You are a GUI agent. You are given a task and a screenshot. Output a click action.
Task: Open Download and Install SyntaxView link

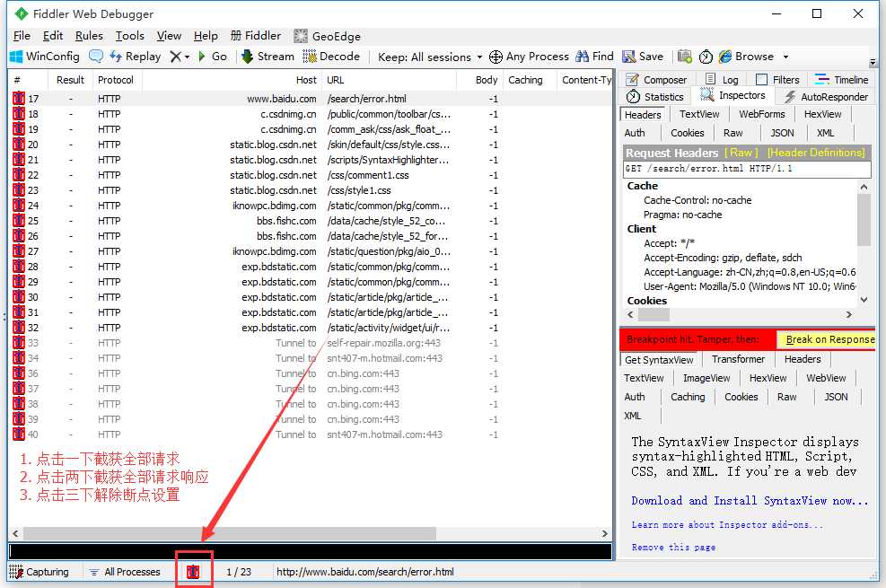(750, 500)
